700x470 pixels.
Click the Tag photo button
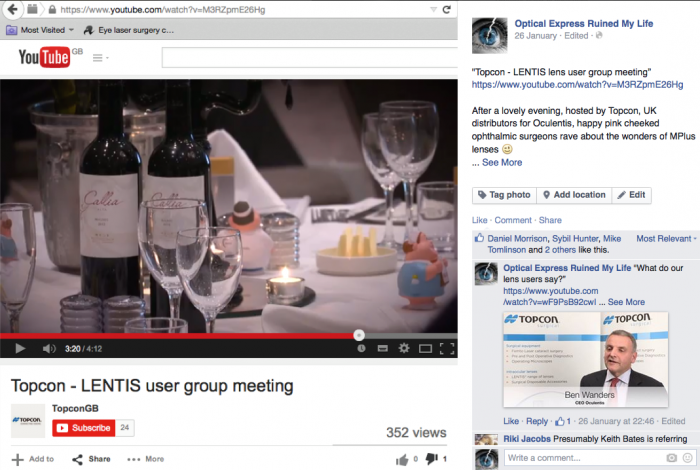(503, 195)
